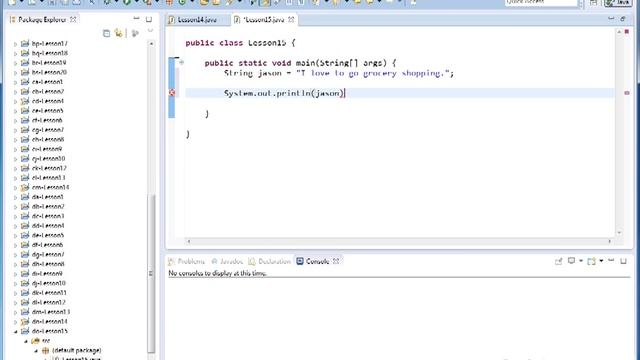Close the Console view tab

pos(336,261)
